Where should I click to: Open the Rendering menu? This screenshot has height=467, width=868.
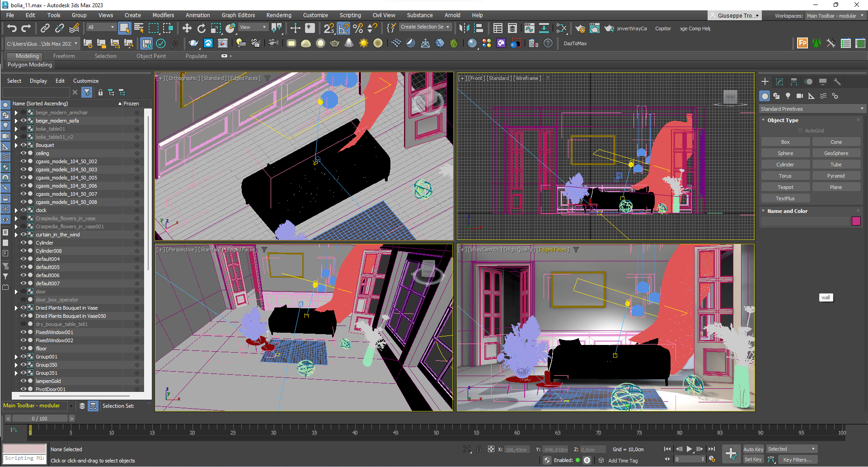pos(278,15)
